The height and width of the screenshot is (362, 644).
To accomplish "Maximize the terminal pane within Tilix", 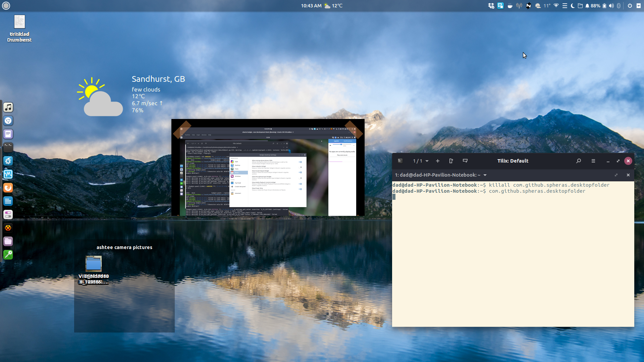I will 616,175.
